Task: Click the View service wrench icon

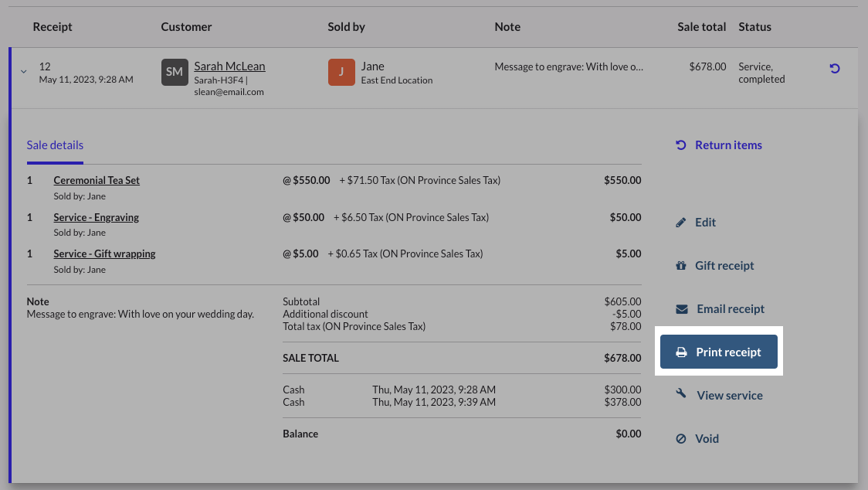Action: tap(681, 395)
